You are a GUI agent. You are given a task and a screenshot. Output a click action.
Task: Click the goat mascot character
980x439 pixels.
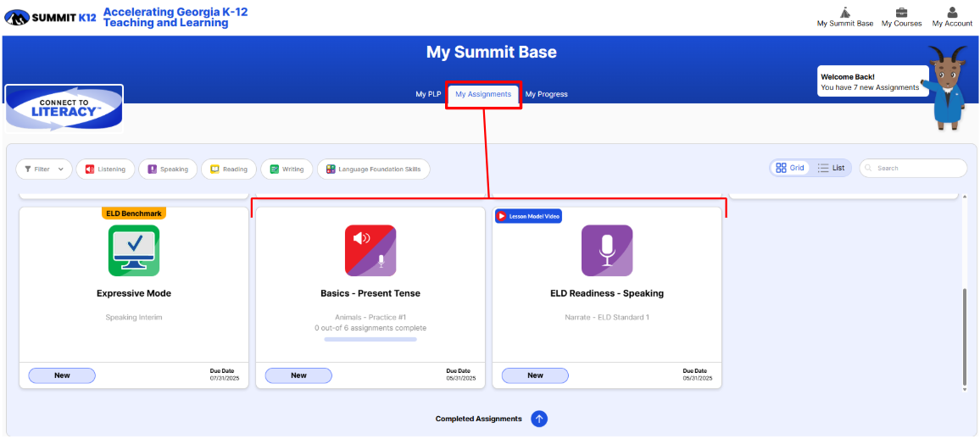pyautogui.click(x=949, y=87)
